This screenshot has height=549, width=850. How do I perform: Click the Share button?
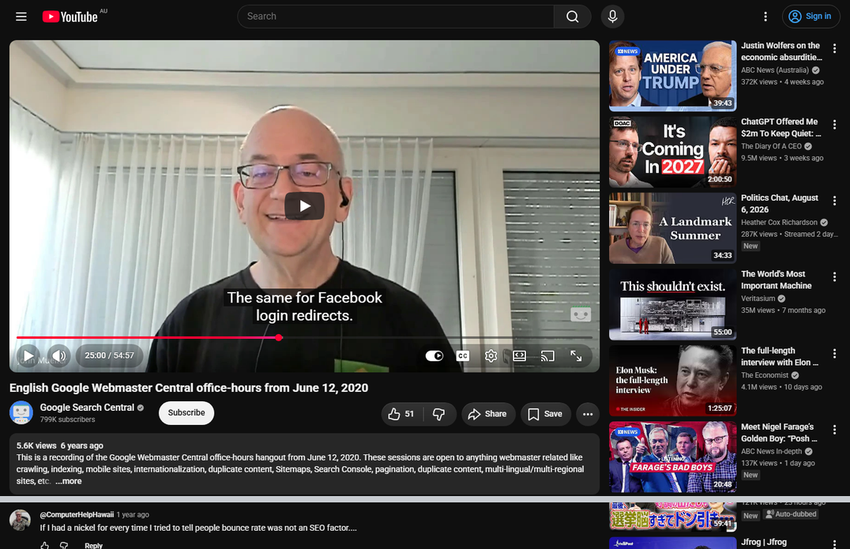click(x=488, y=414)
